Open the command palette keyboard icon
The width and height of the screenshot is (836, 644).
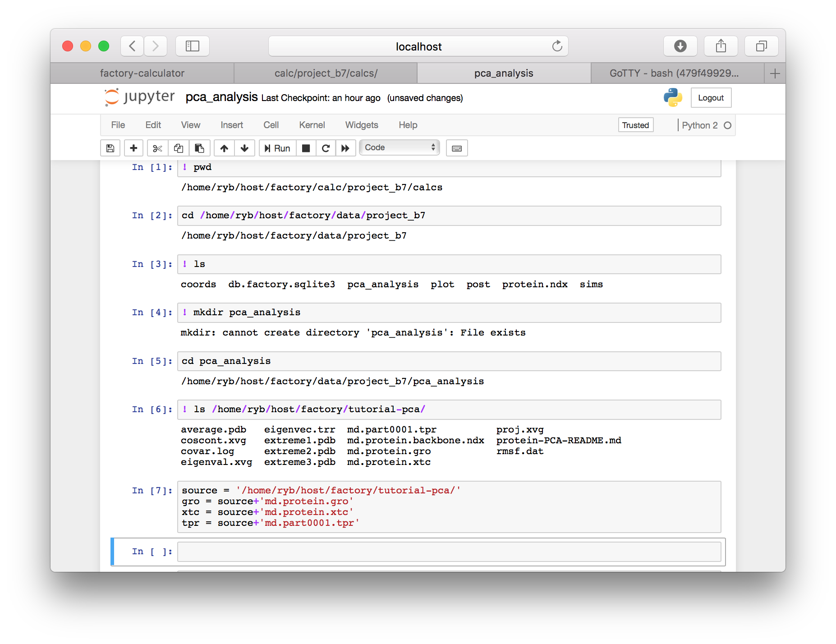457,148
